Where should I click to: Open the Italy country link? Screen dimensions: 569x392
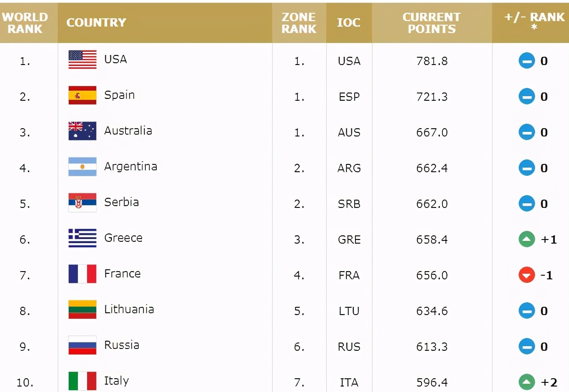[x=116, y=381]
